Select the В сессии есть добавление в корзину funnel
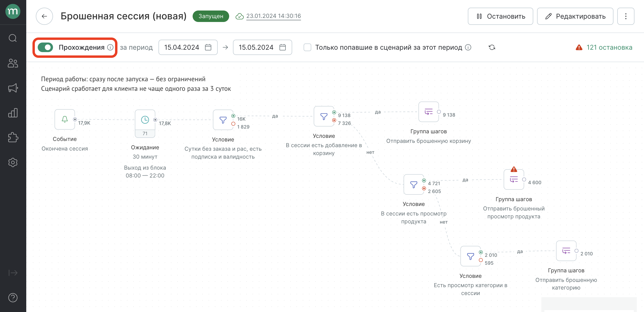This screenshot has height=312, width=644. pyautogui.click(x=324, y=116)
